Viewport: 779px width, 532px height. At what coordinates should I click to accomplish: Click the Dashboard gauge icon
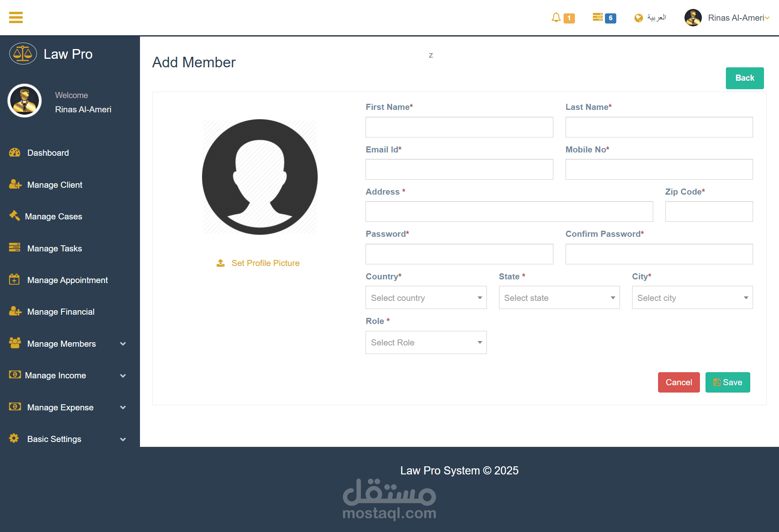pyautogui.click(x=15, y=152)
